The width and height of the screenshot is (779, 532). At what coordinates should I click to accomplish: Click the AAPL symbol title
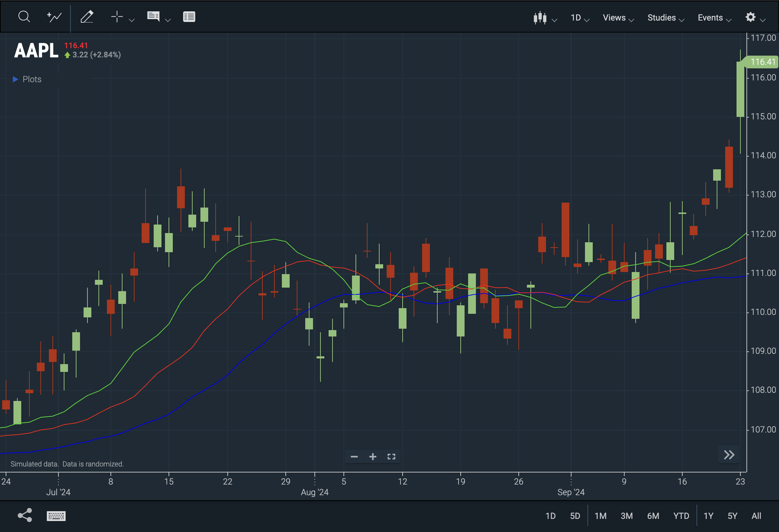tap(36, 50)
